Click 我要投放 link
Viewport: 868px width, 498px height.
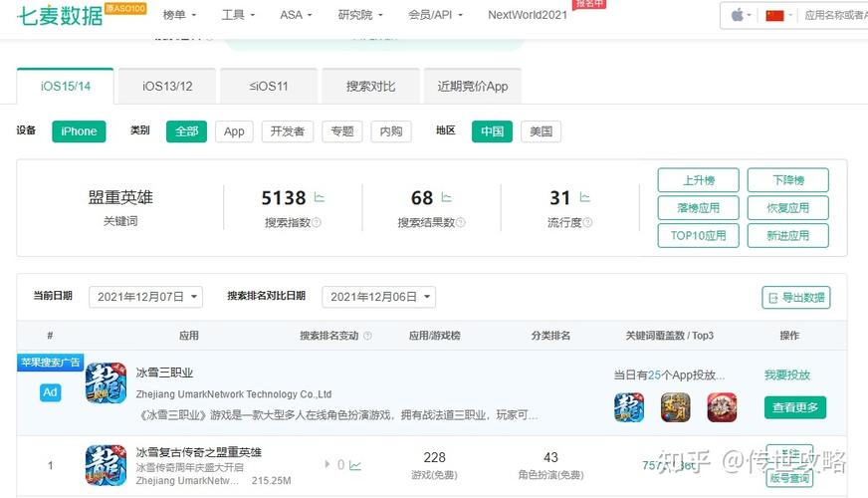[x=787, y=375]
